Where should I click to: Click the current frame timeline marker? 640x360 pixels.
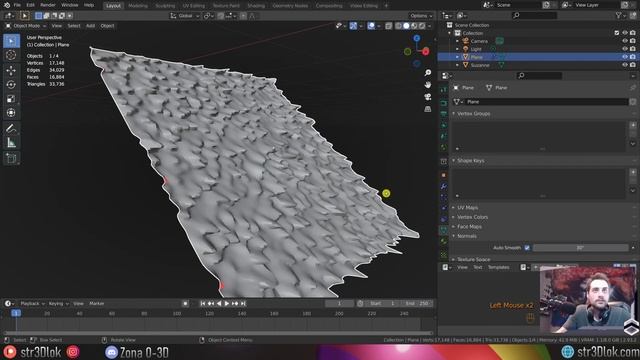point(16,313)
